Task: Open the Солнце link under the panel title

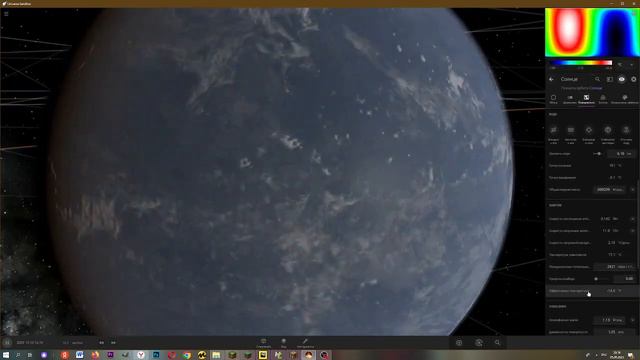Action: click(x=596, y=88)
